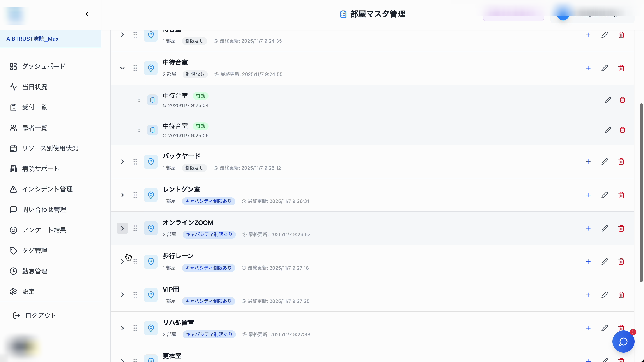Open the ダッシュボード panel icon
The width and height of the screenshot is (644, 362).
pyautogui.click(x=13, y=66)
